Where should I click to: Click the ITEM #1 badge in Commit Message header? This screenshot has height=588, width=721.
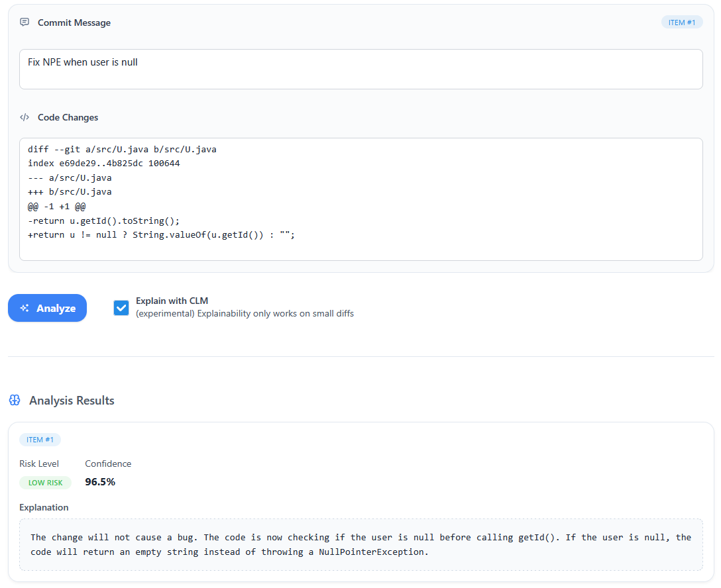coord(681,23)
